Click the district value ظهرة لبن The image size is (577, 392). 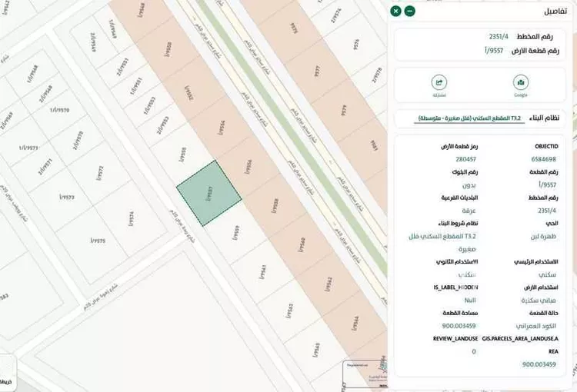543,237
